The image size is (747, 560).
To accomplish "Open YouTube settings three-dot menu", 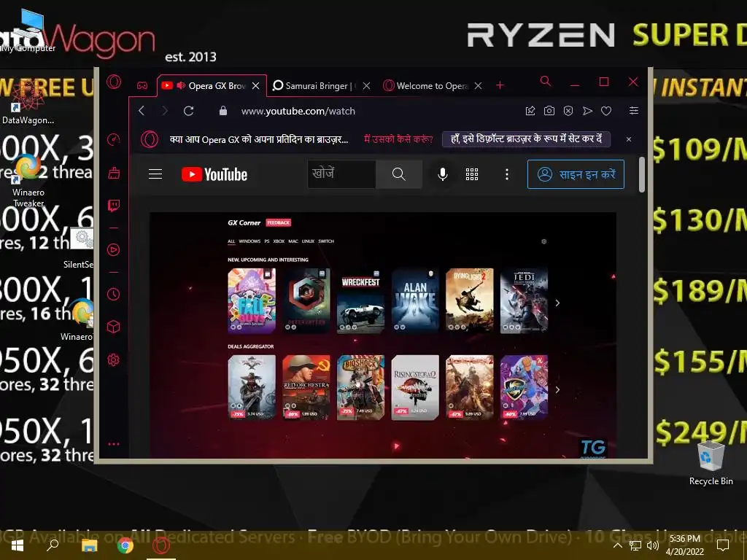I will point(507,174).
